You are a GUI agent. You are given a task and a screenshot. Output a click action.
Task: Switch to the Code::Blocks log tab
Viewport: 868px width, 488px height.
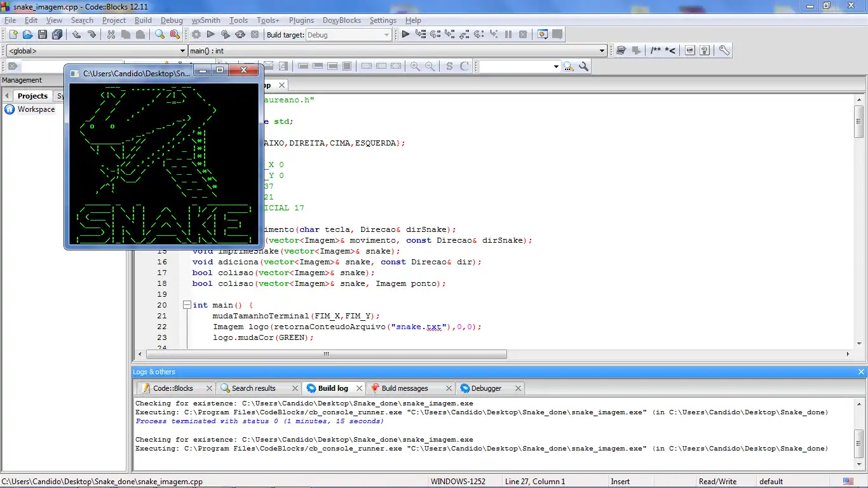pos(173,388)
